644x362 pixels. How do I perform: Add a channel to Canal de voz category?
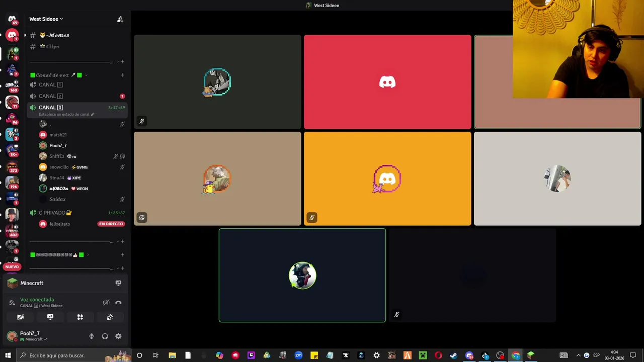[x=122, y=75]
